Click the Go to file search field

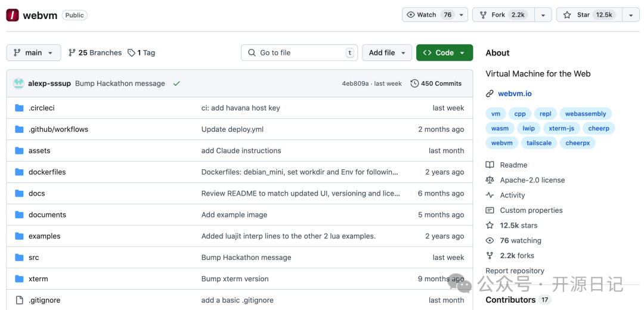coord(299,52)
